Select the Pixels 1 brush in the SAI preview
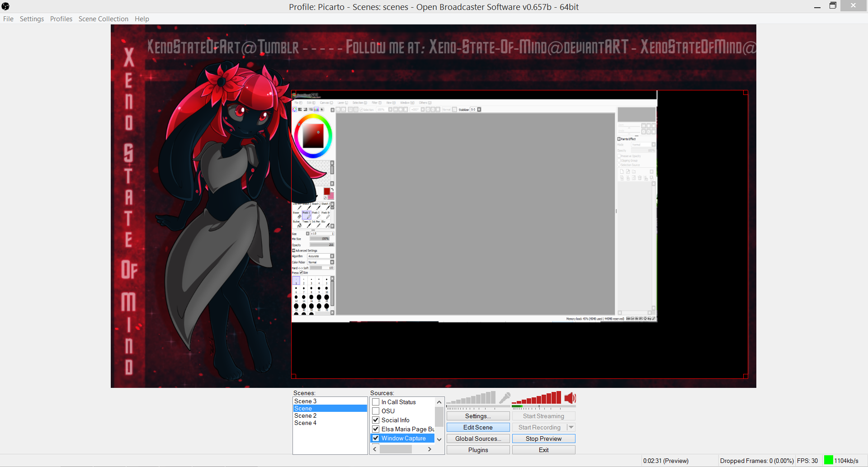The image size is (868, 467). click(306, 215)
